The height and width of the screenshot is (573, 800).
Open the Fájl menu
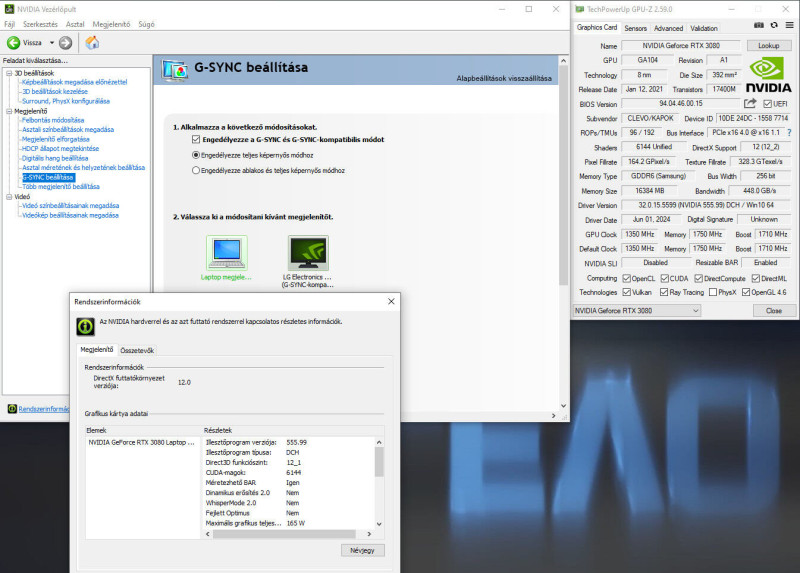9,24
